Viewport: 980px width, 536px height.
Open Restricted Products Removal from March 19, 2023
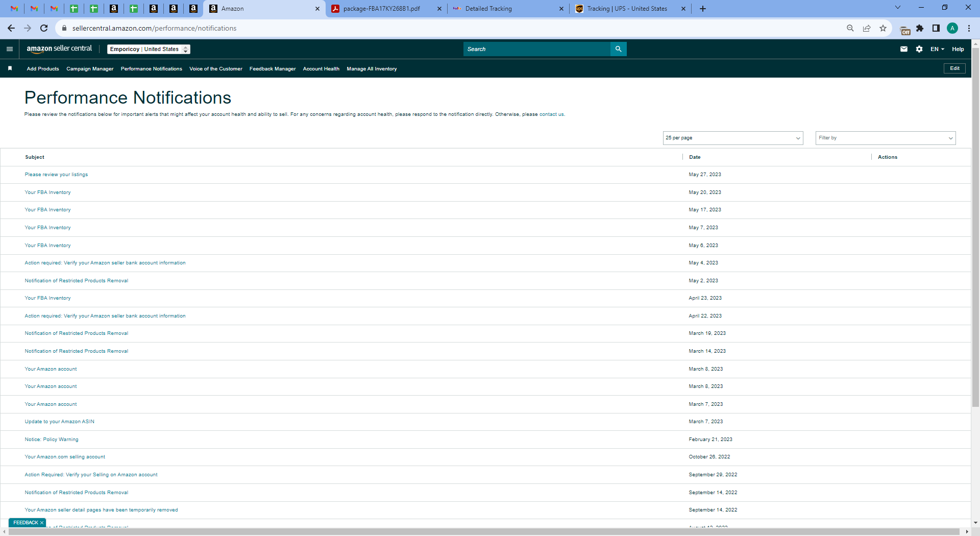[x=77, y=333]
